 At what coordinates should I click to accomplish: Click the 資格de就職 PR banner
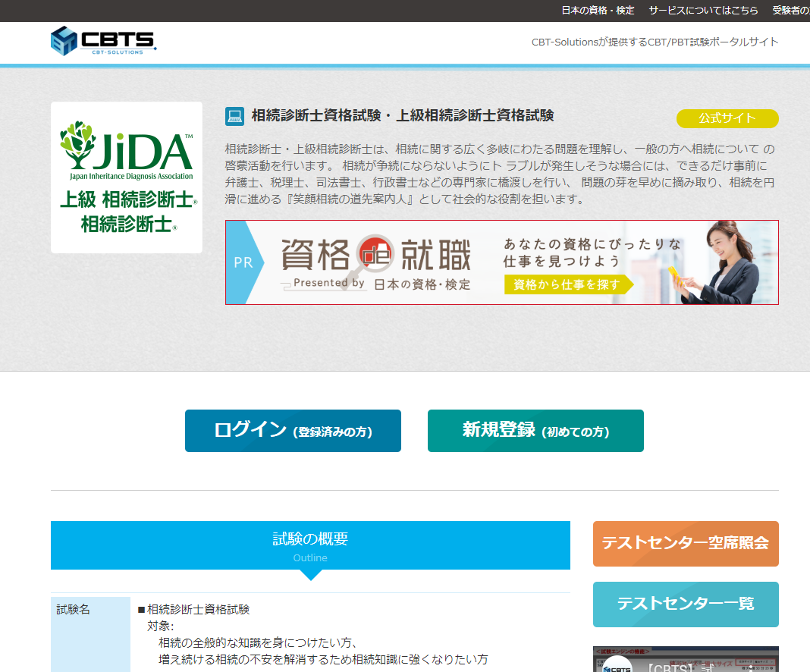point(501,262)
